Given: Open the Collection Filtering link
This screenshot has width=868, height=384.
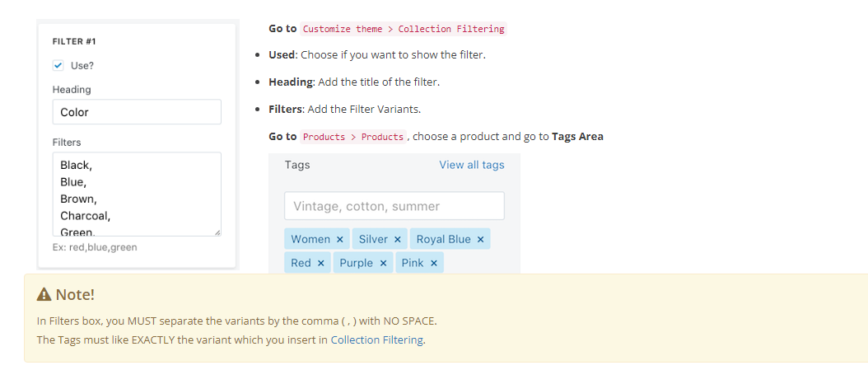Looking at the screenshot, I should pyautogui.click(x=377, y=340).
